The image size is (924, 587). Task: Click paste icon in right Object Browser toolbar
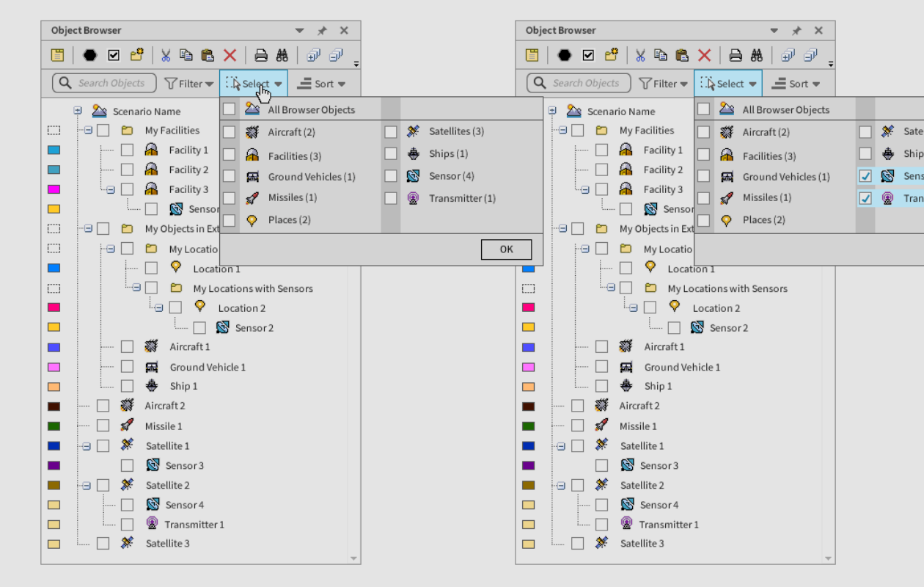[682, 55]
